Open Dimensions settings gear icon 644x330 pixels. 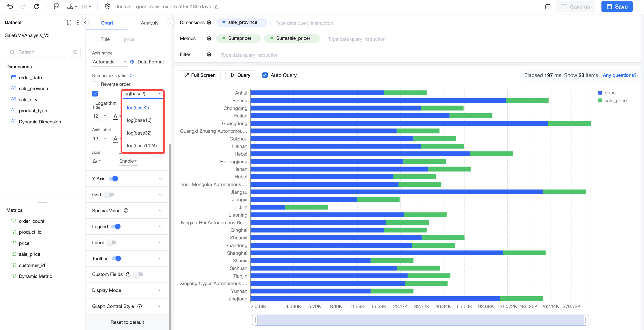(209, 23)
